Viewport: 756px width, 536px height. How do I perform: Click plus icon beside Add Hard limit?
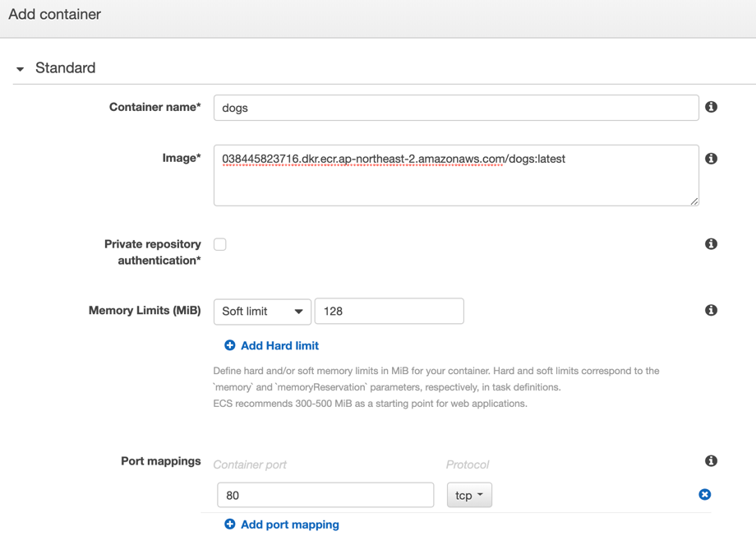pos(230,345)
